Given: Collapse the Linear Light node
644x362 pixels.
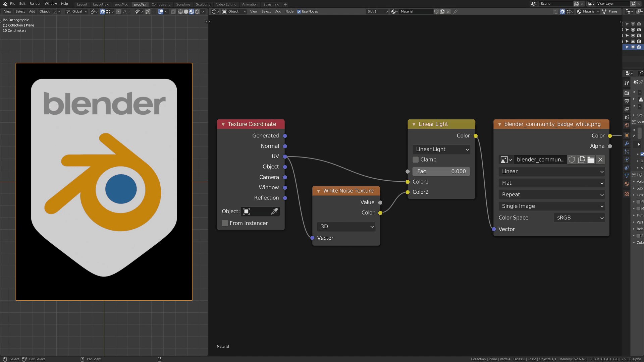Looking at the screenshot, I should 414,124.
